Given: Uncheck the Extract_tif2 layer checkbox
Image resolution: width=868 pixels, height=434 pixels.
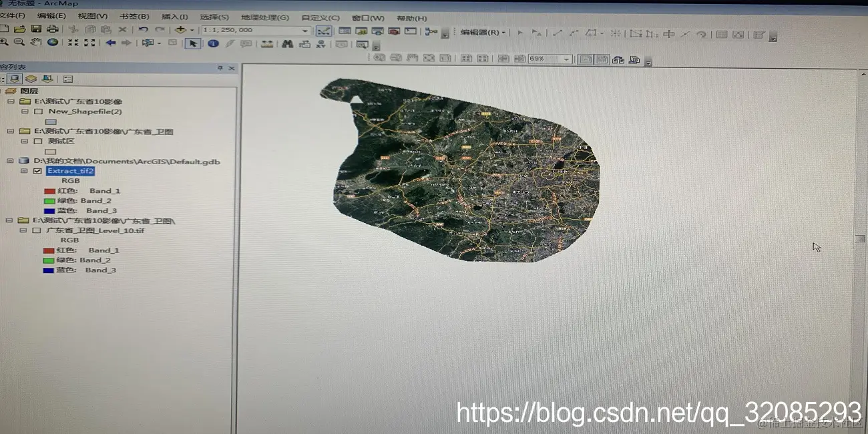Looking at the screenshot, I should coord(37,172).
